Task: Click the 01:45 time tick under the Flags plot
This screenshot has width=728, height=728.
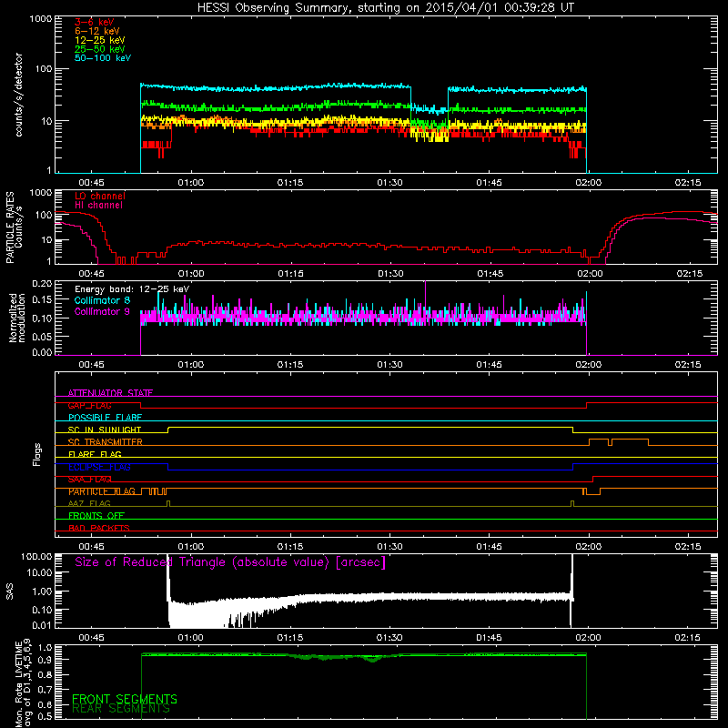Action: point(489,547)
